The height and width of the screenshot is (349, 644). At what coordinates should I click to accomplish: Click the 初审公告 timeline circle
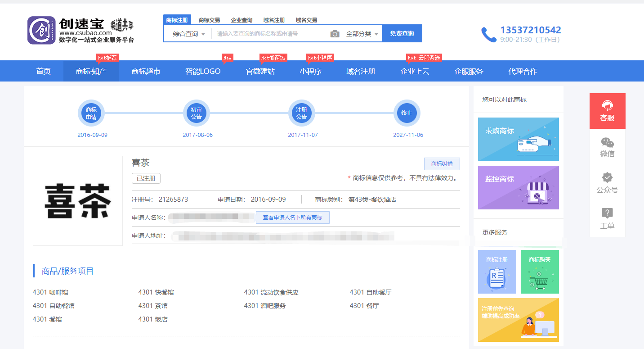point(196,113)
